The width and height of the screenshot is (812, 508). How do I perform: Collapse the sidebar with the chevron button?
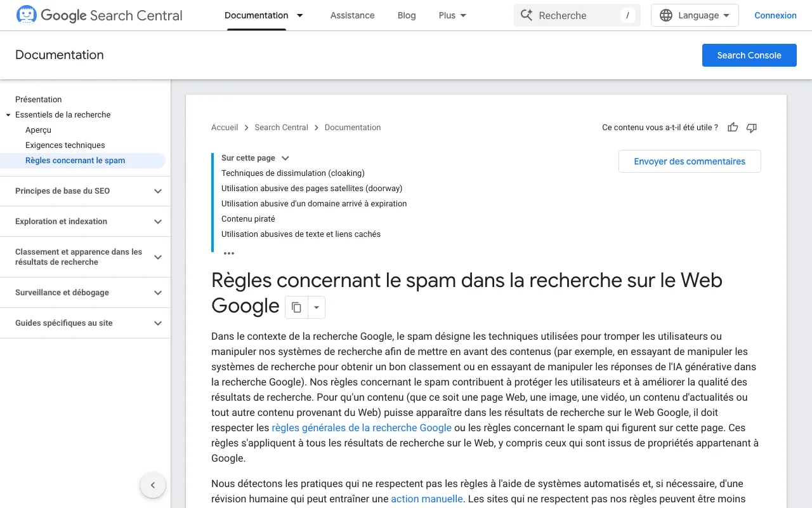click(x=153, y=485)
